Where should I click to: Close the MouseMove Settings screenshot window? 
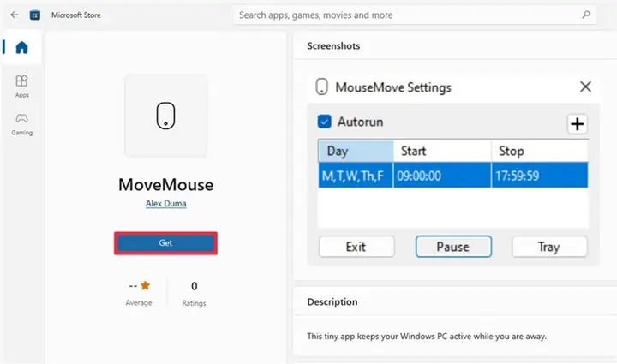click(x=585, y=87)
